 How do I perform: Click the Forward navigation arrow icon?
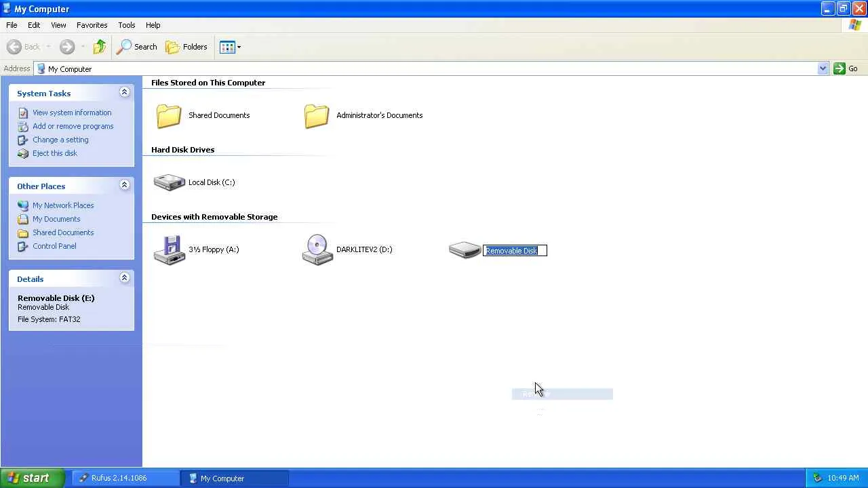pyautogui.click(x=66, y=47)
